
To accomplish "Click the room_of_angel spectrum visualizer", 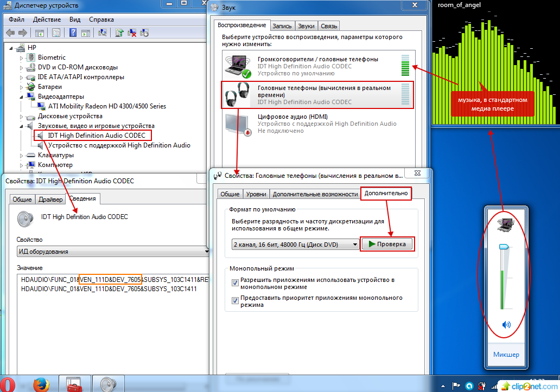I will pos(495,68).
